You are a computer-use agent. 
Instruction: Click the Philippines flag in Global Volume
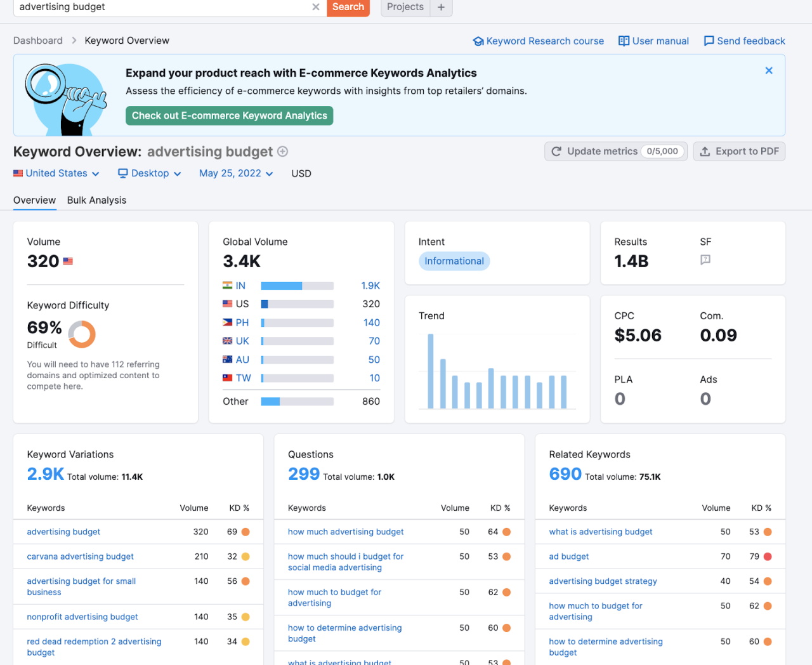tap(227, 322)
